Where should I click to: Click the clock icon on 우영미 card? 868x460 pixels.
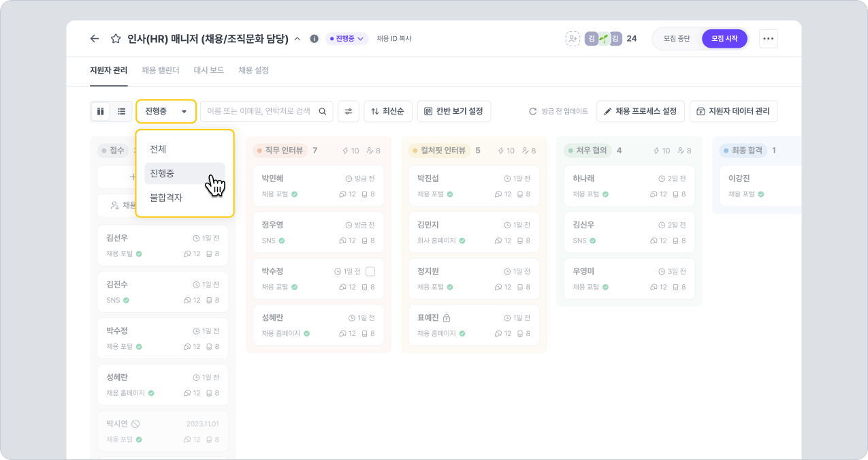pos(662,271)
